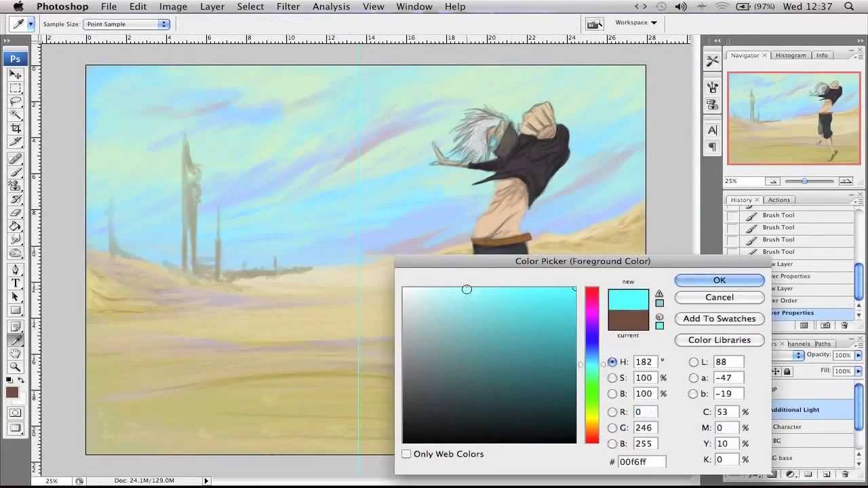Delete layer using Layers panel trash
Screen dimensions: 868x488
[x=845, y=474]
